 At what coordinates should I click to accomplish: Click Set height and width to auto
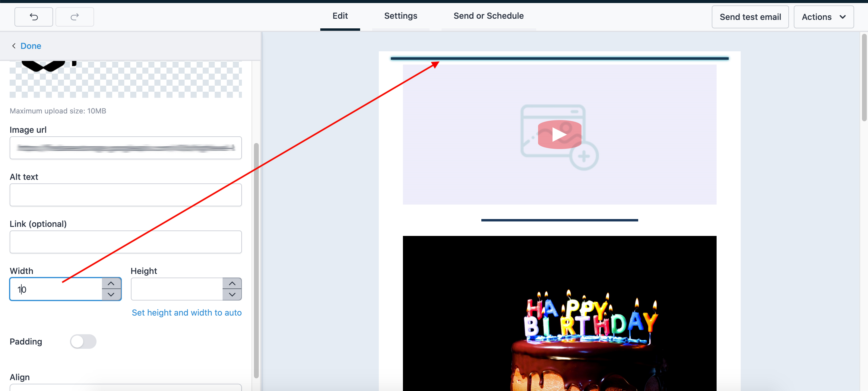[x=186, y=313]
